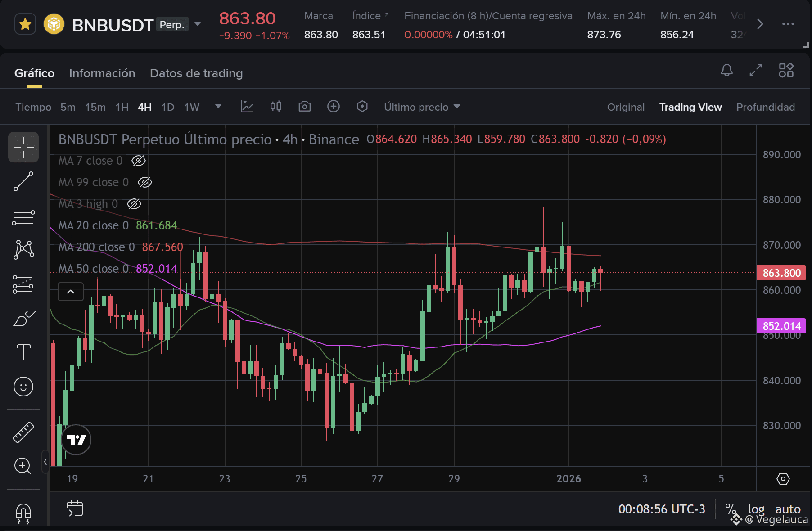
Task: Toggle auto scale mode
Action: 788,509
